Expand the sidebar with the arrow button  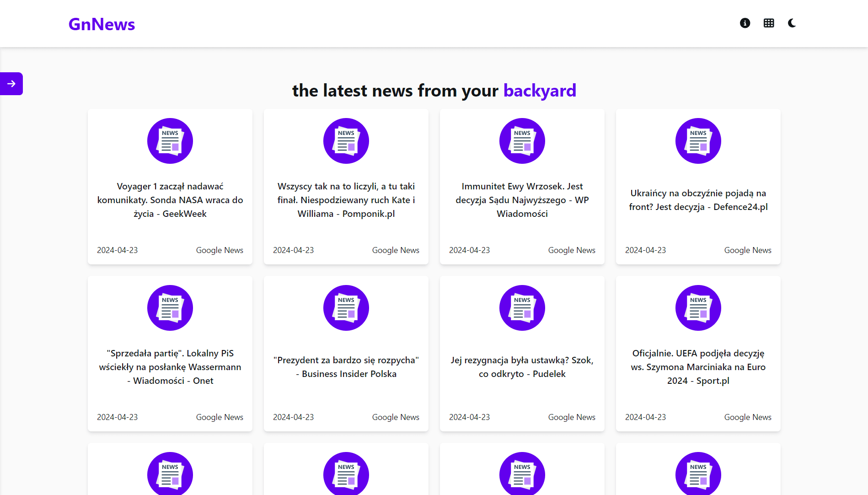coord(11,84)
